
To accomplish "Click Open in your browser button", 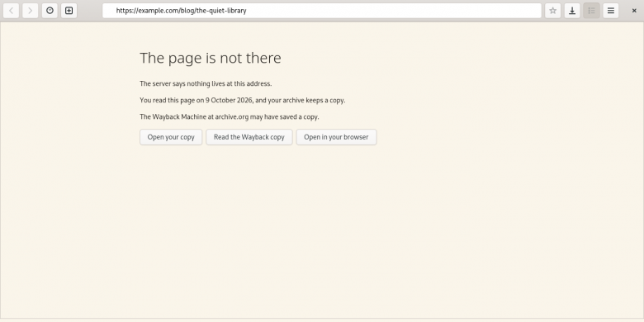I will click(x=336, y=137).
